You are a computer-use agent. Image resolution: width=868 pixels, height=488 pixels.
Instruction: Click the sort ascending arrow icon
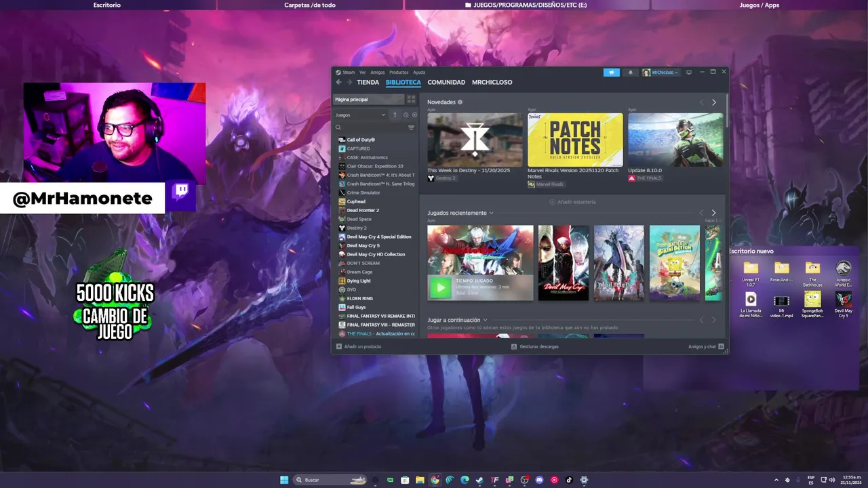[x=395, y=115]
